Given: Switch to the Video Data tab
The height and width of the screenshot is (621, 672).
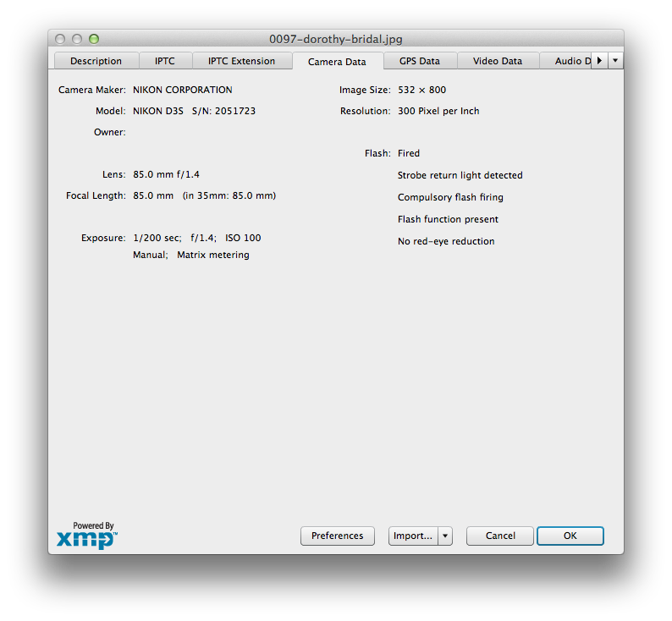Looking at the screenshot, I should 498,61.
